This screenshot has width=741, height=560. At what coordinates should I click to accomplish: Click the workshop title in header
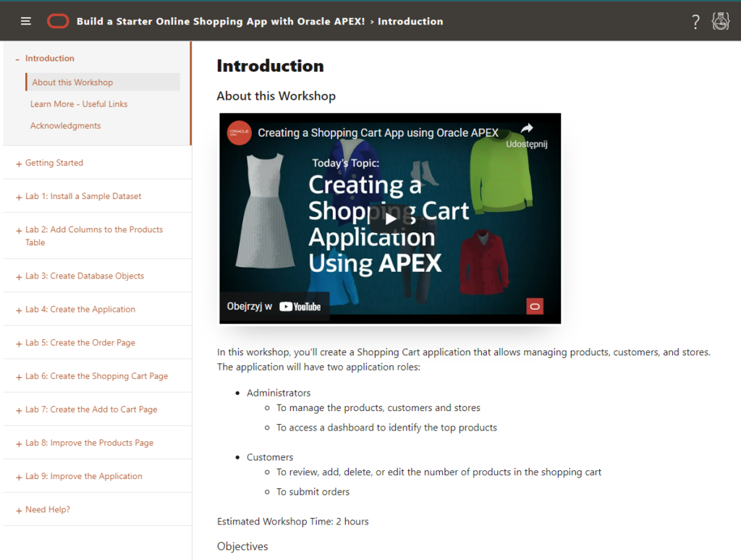pyautogui.click(x=221, y=21)
